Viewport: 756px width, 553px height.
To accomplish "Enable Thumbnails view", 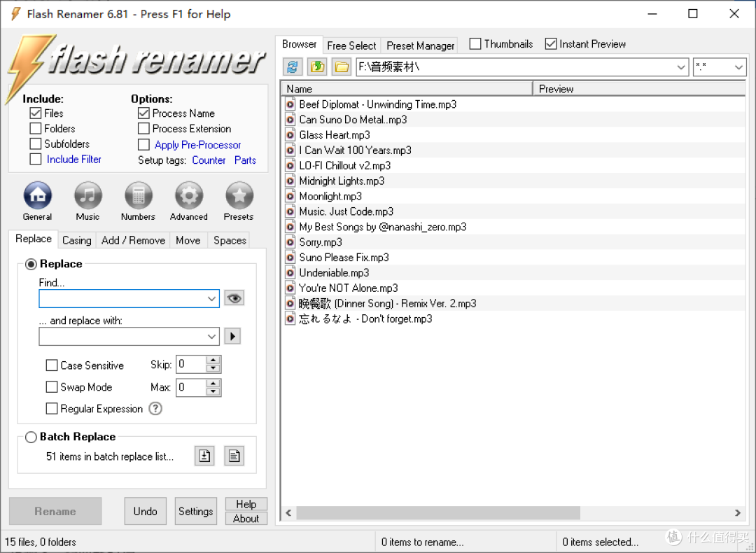I will (475, 44).
